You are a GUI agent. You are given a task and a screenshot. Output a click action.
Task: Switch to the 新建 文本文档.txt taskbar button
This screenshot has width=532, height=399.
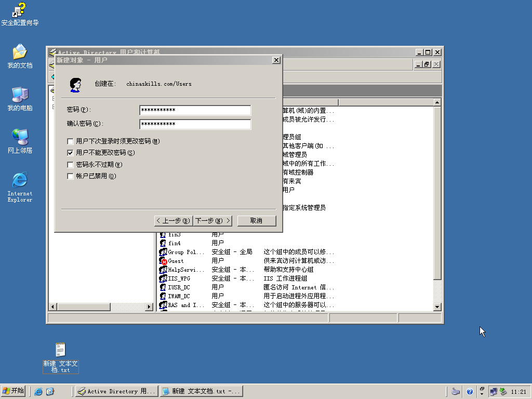(x=202, y=391)
